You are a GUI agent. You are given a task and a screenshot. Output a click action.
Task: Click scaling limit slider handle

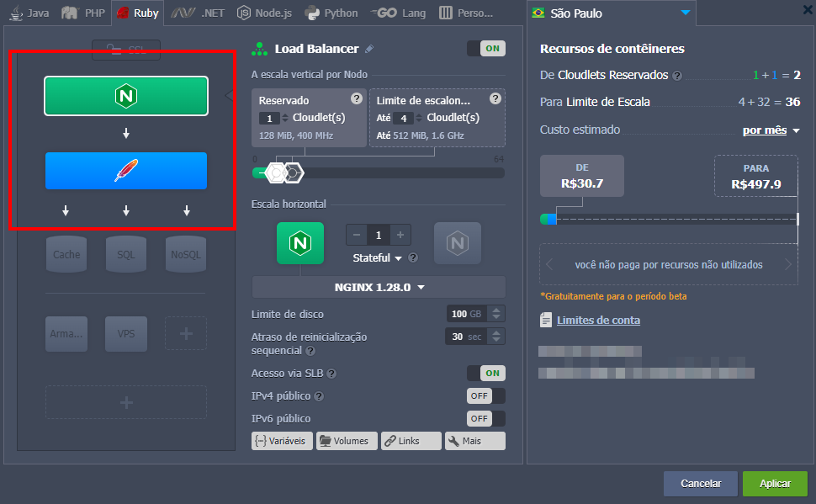point(294,172)
